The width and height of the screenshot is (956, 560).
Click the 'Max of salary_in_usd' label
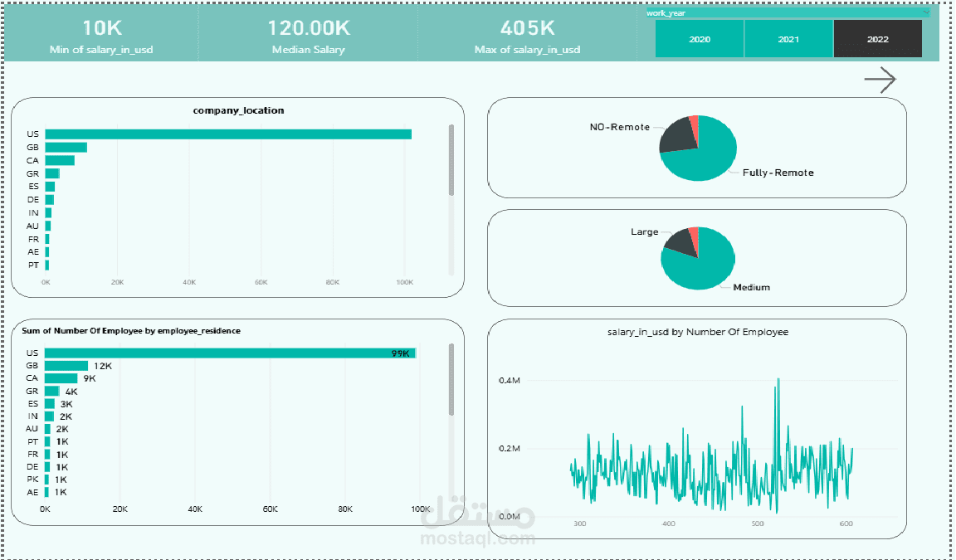click(528, 49)
